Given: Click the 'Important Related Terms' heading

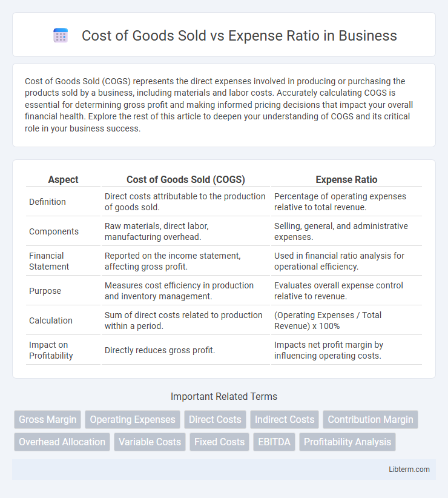Looking at the screenshot, I should (x=224, y=396).
